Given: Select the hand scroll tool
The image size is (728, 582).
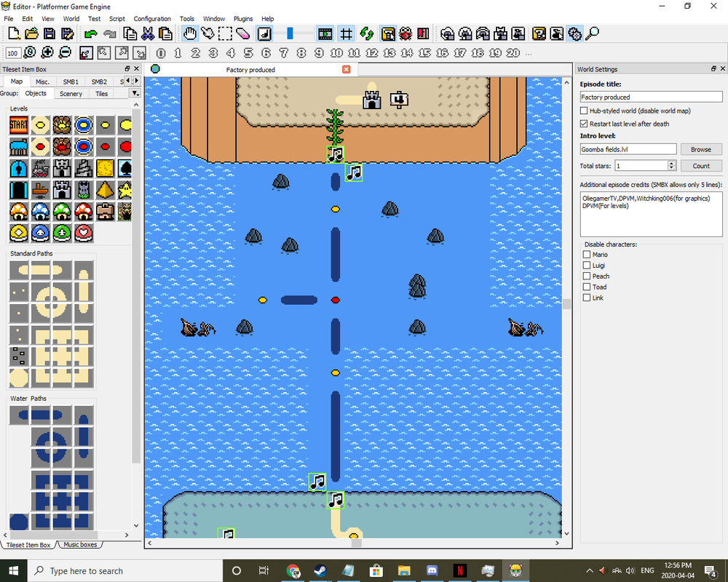Looking at the screenshot, I should (190, 34).
